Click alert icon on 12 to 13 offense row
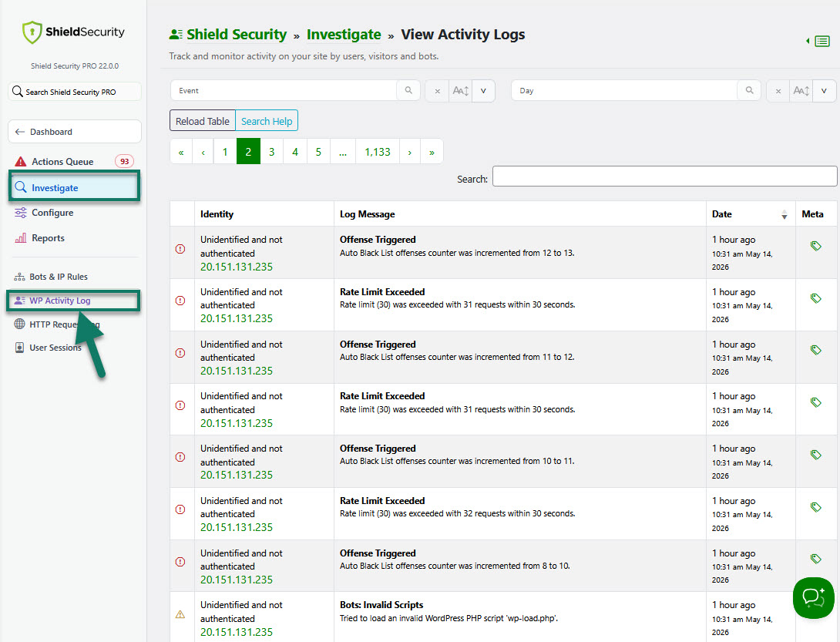This screenshot has width=840, height=642. [180, 249]
